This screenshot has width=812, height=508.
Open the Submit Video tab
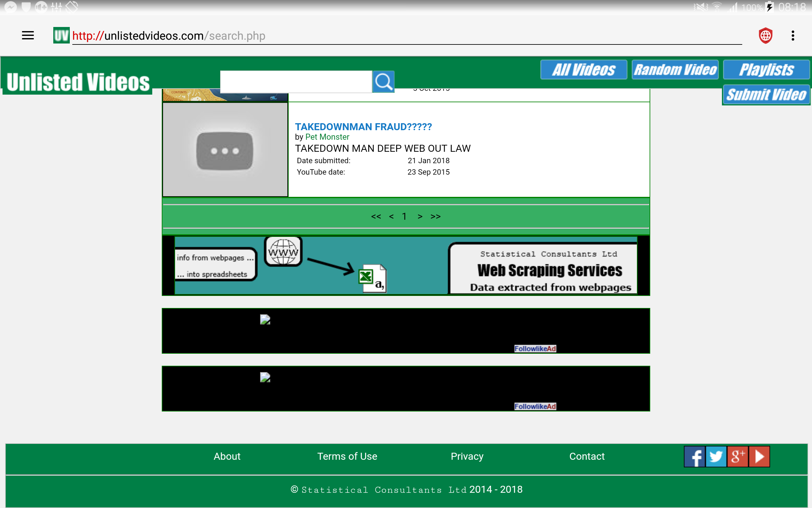click(767, 95)
